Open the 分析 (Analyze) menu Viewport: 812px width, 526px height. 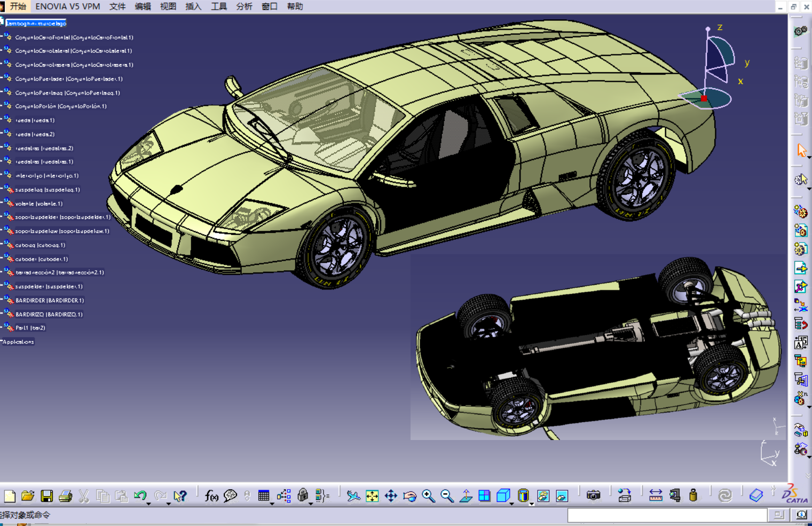coord(244,6)
